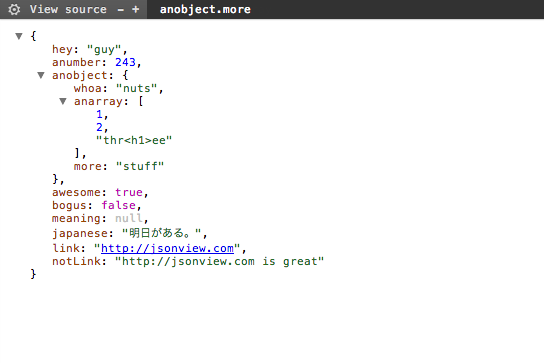Screen dimensions: 544x363
Task: Click the anobject key name
Action: pyautogui.click(x=80, y=75)
